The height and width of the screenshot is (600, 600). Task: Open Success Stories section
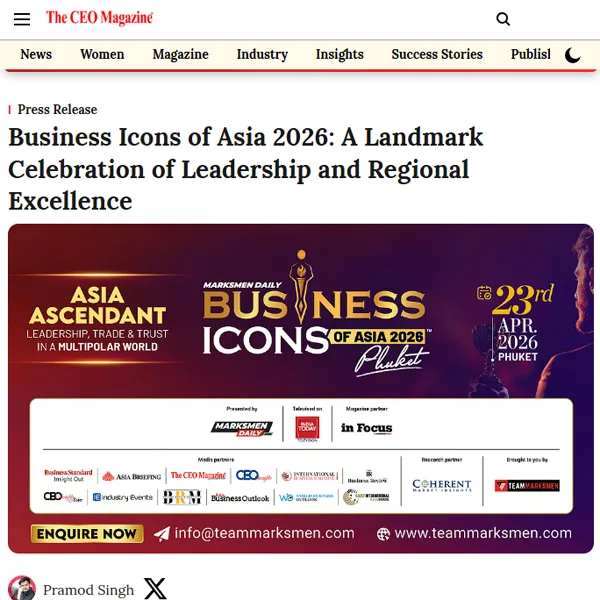[x=437, y=54]
